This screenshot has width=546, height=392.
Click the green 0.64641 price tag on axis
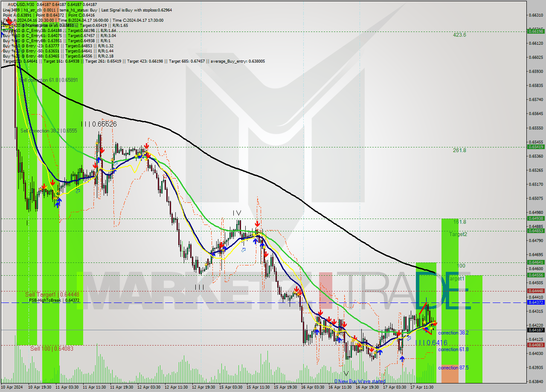tap(536, 262)
